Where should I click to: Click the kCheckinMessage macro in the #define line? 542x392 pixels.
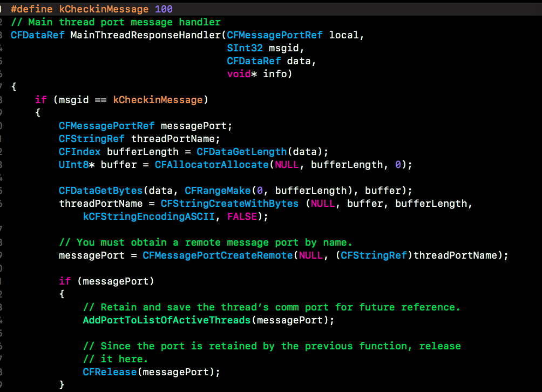104,9
